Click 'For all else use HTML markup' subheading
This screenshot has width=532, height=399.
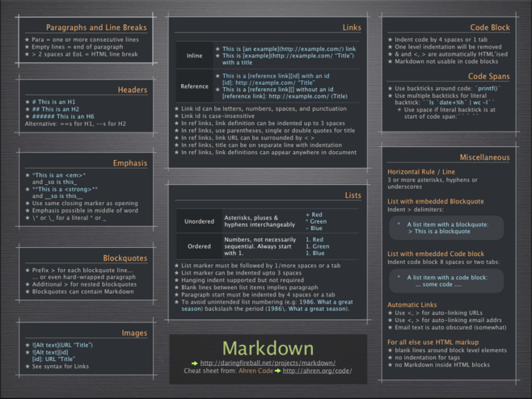point(433,342)
